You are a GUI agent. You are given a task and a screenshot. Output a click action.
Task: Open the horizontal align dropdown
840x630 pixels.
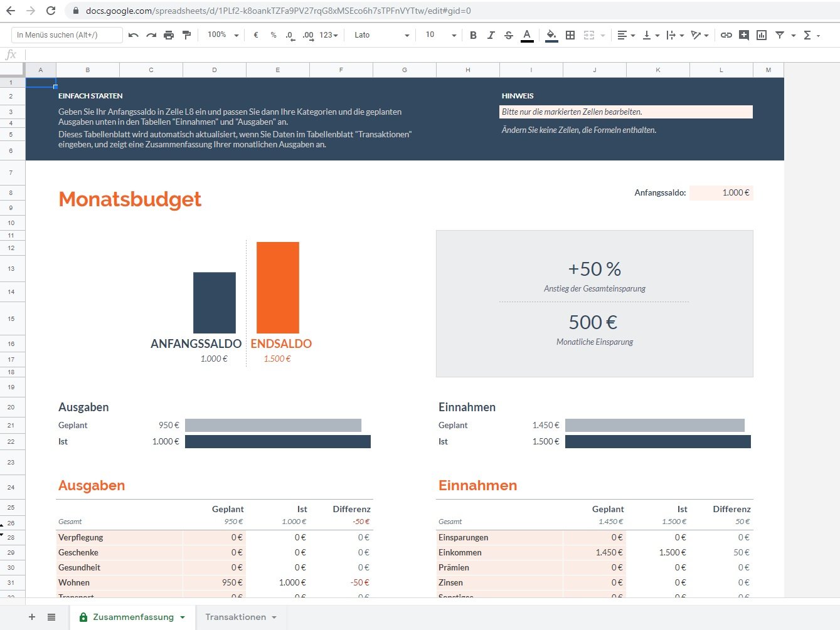pyautogui.click(x=626, y=35)
